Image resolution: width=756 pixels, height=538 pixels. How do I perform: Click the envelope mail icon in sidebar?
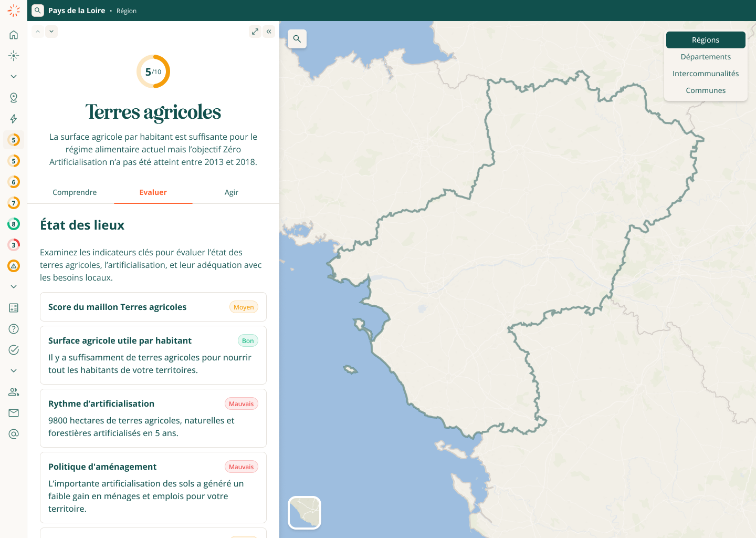point(14,413)
